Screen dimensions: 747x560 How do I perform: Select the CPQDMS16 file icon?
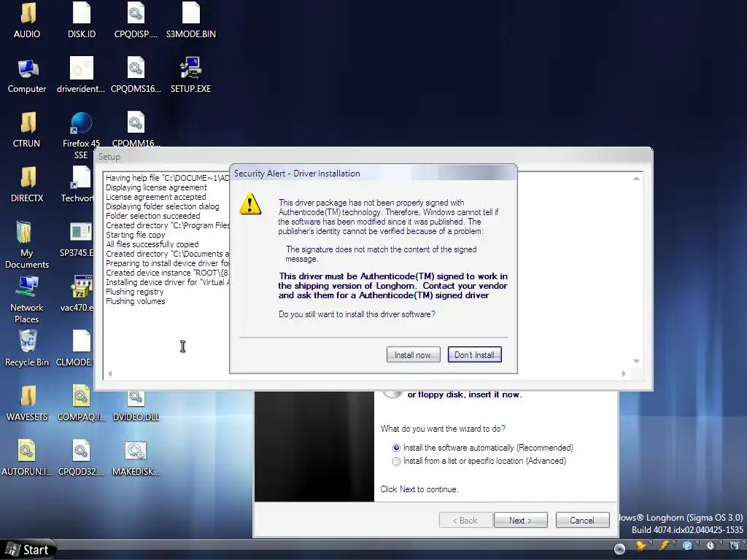click(136, 76)
